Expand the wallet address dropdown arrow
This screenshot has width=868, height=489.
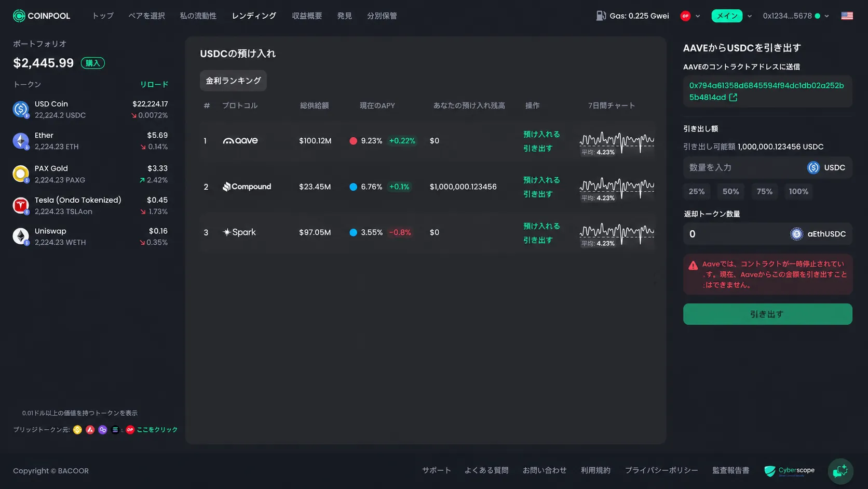[826, 16]
